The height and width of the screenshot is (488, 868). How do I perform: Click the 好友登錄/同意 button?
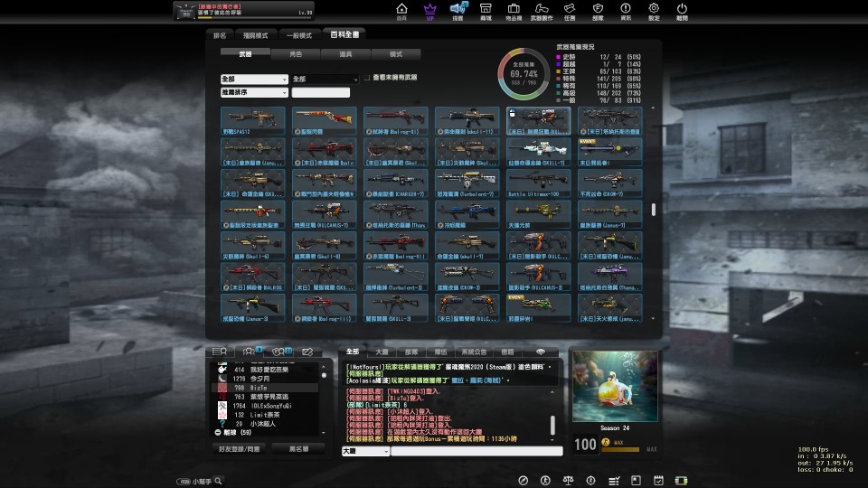pos(239,448)
